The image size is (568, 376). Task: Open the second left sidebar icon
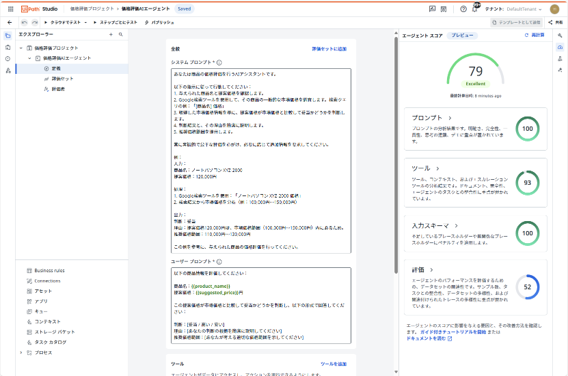click(8, 47)
